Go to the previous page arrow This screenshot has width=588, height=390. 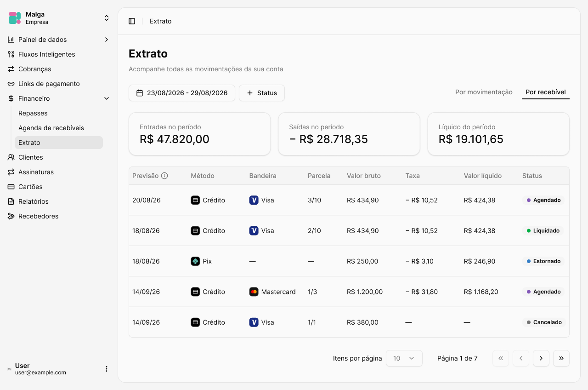coord(521,358)
